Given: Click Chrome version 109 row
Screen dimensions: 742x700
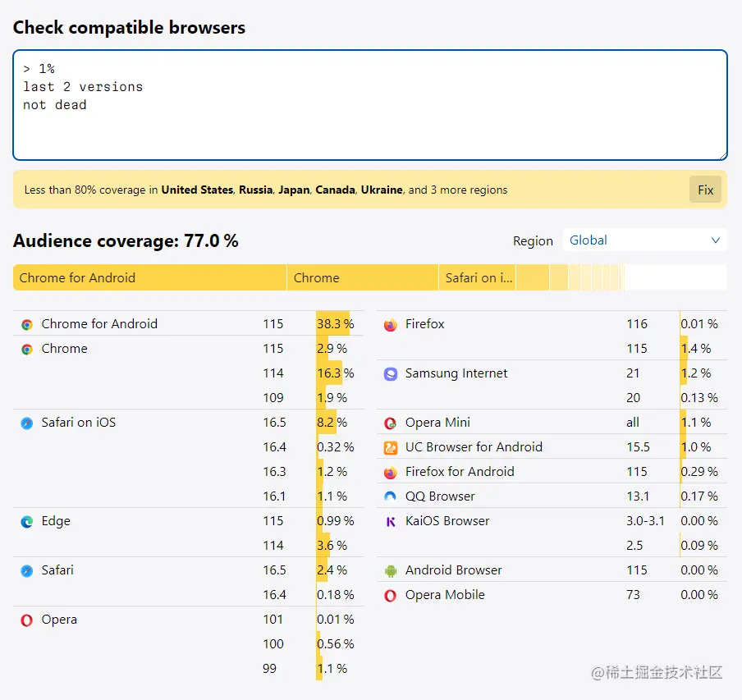Looking at the screenshot, I should 188,398.
